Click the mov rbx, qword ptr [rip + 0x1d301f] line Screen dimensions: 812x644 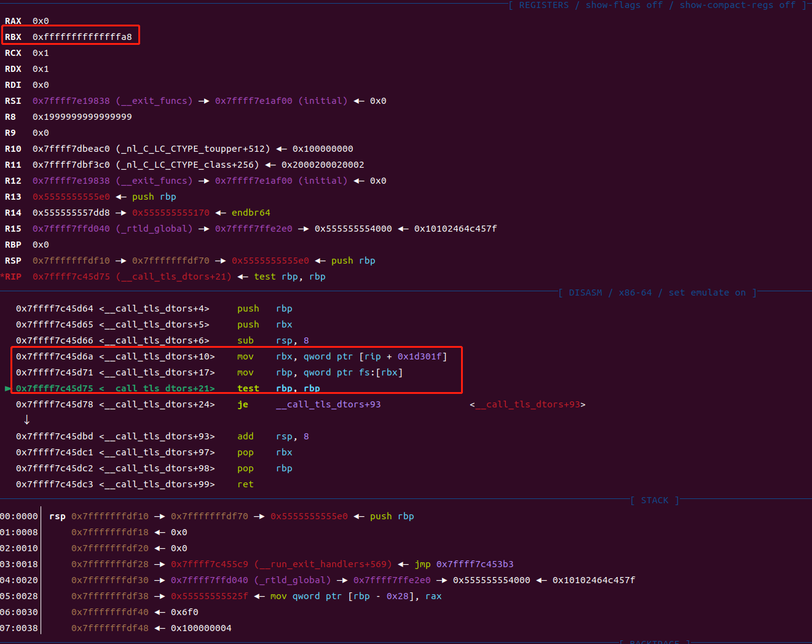click(x=231, y=356)
